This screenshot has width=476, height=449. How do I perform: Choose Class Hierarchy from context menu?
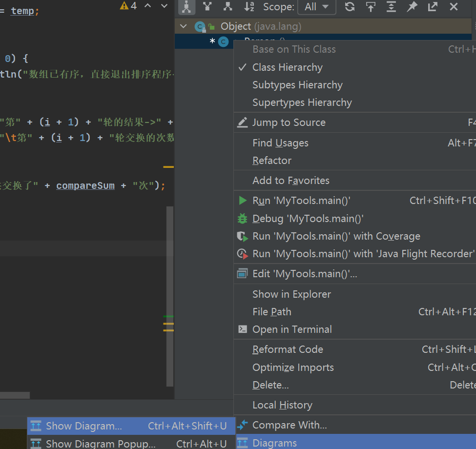coord(355,67)
